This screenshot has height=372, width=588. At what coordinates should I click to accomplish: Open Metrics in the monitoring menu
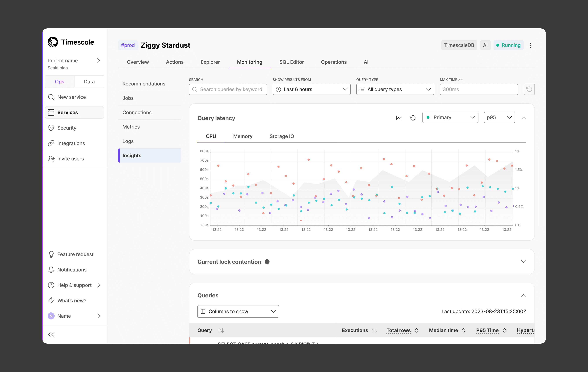[x=149, y=127]
